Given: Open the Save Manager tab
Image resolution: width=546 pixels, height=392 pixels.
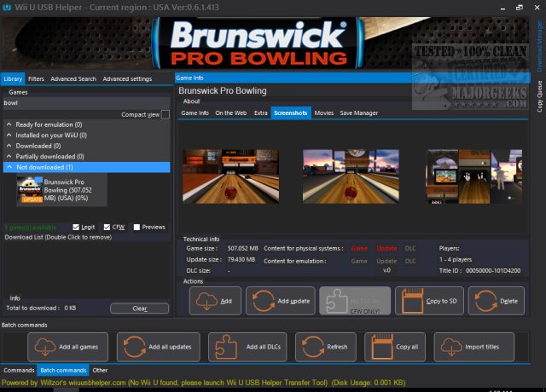Looking at the screenshot, I should [x=359, y=113].
